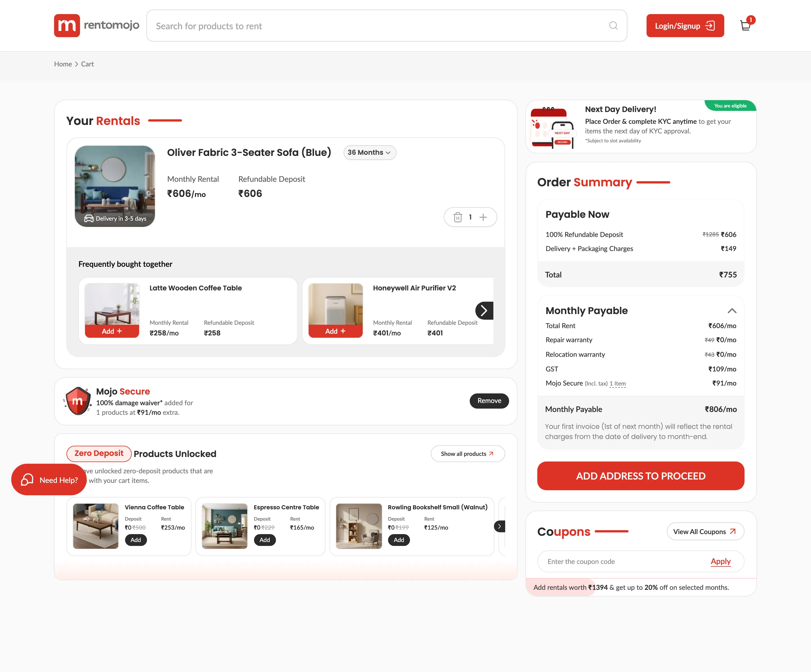Click the Zero Deposit badge
811x672 pixels.
click(x=99, y=454)
